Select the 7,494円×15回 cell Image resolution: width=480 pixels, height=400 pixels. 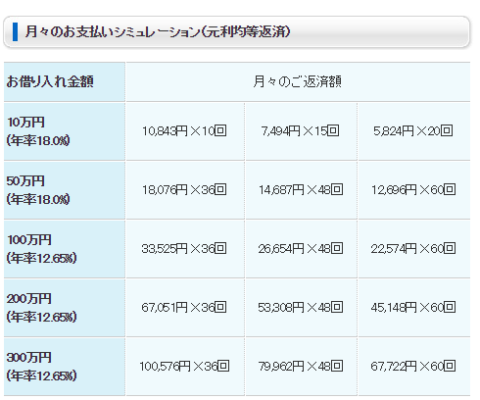point(301,131)
